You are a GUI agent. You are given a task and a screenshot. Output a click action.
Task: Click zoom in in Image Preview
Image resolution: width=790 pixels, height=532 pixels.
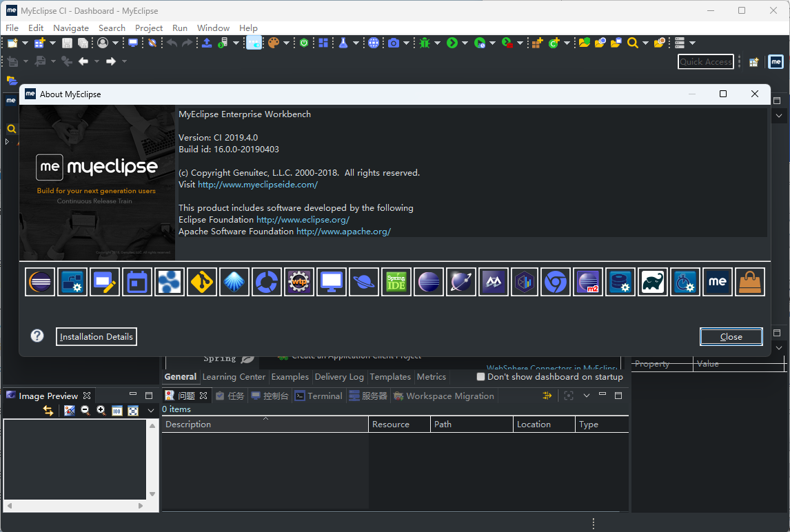(101, 411)
